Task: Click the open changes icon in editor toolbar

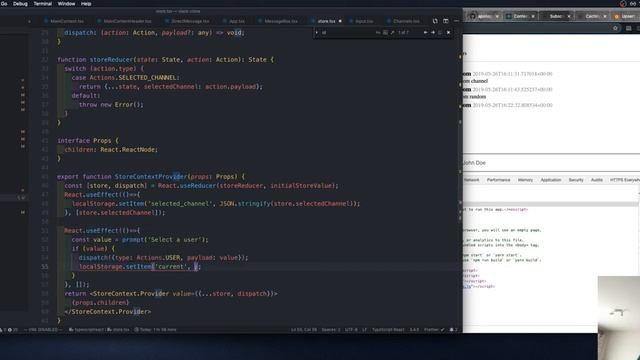Action: click(x=435, y=21)
